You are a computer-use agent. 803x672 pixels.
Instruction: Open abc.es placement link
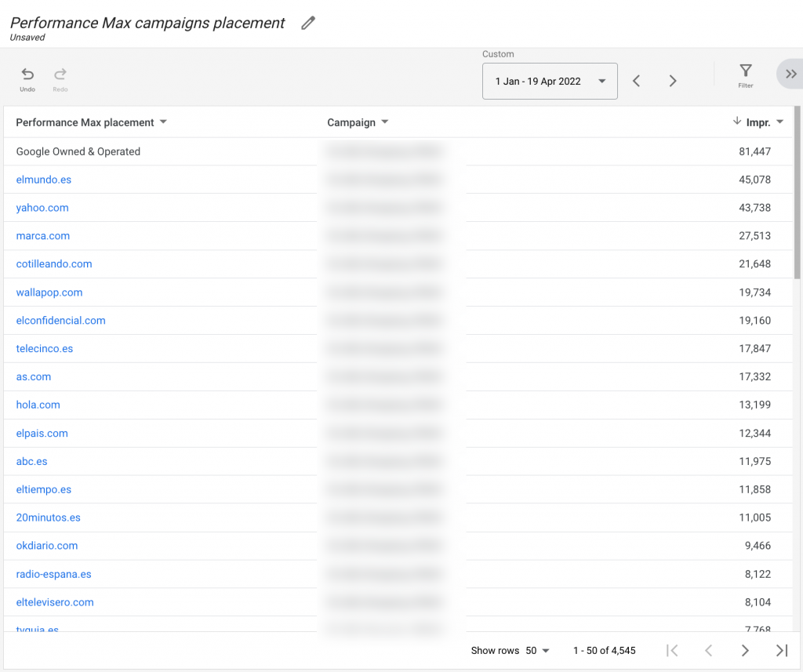coord(31,462)
